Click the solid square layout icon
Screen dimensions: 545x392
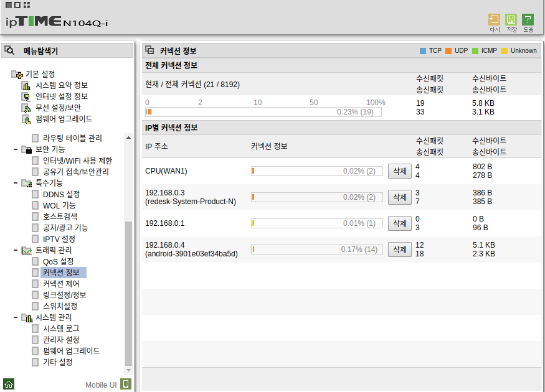point(9,5)
